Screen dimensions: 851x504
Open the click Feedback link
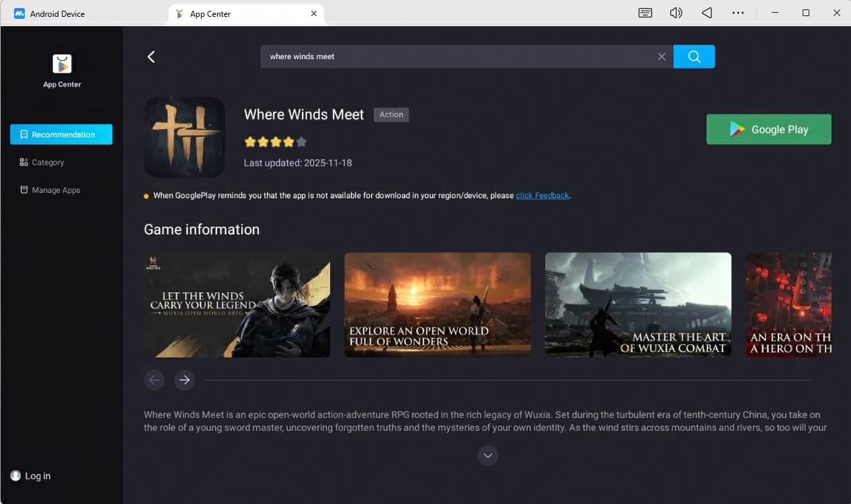click(x=542, y=195)
